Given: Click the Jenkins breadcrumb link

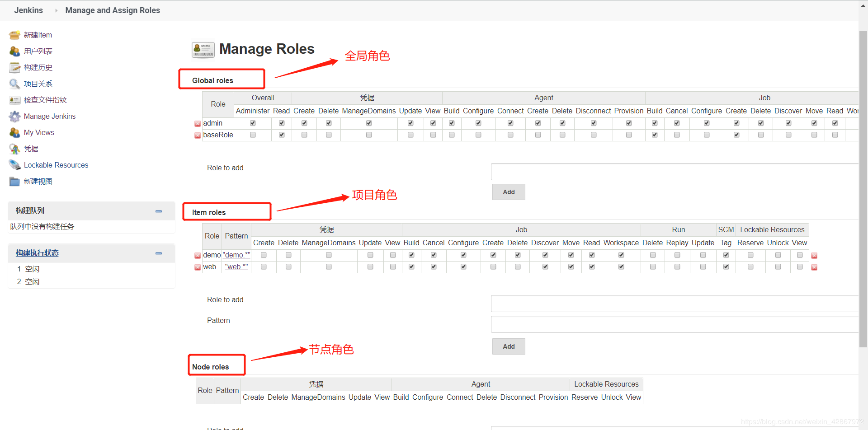Looking at the screenshot, I should 28,10.
